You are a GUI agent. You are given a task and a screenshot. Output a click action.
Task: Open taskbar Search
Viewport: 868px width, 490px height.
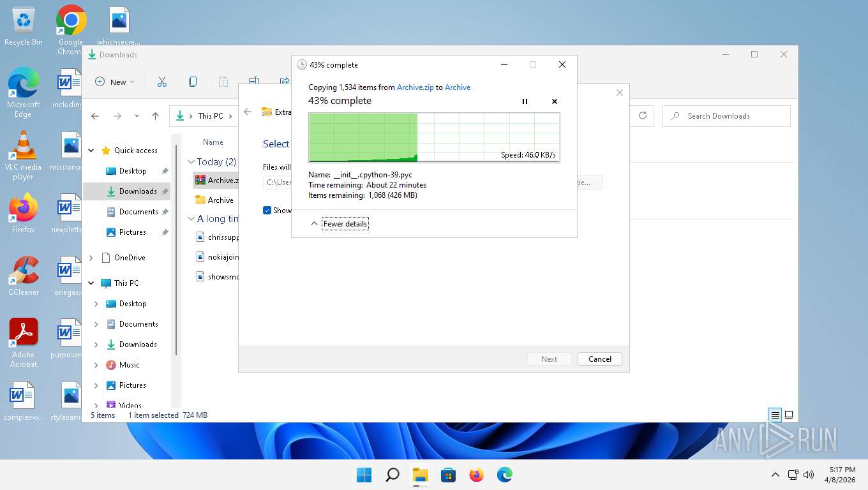393,475
